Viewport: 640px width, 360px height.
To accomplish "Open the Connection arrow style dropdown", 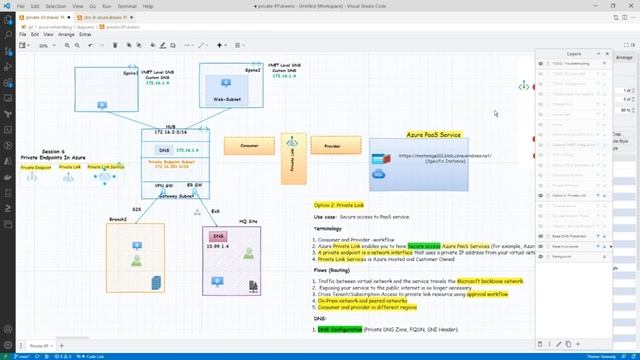I will click(x=188, y=45).
